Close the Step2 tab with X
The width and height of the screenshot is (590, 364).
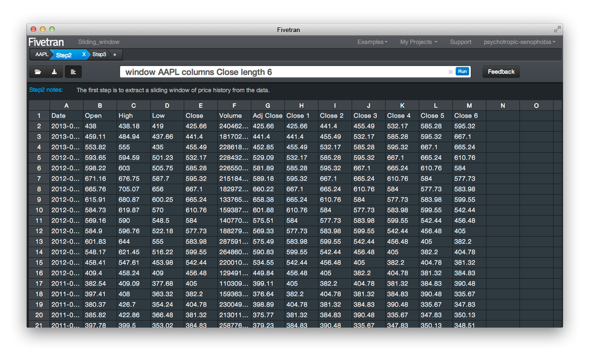point(84,55)
